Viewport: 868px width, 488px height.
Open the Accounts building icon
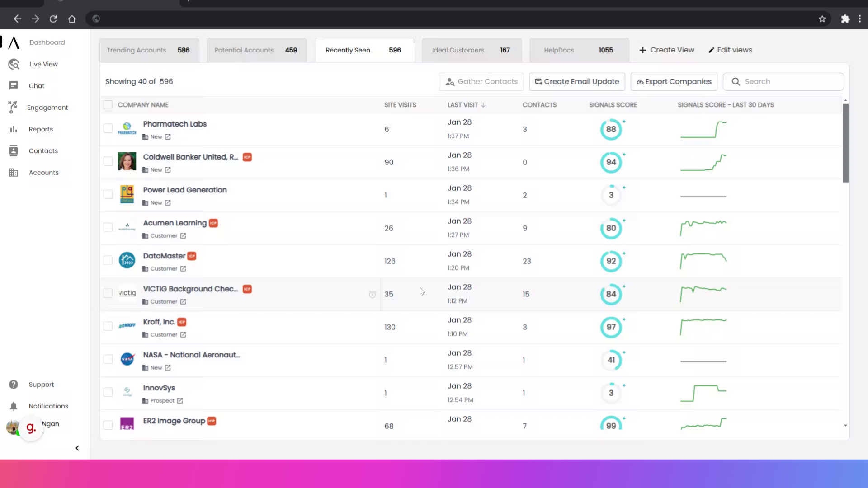[14, 173]
